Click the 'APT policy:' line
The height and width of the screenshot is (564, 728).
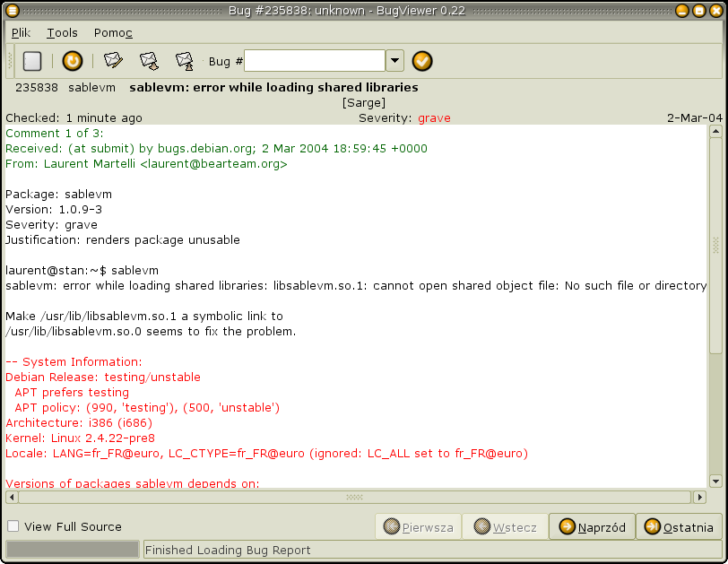(x=147, y=408)
